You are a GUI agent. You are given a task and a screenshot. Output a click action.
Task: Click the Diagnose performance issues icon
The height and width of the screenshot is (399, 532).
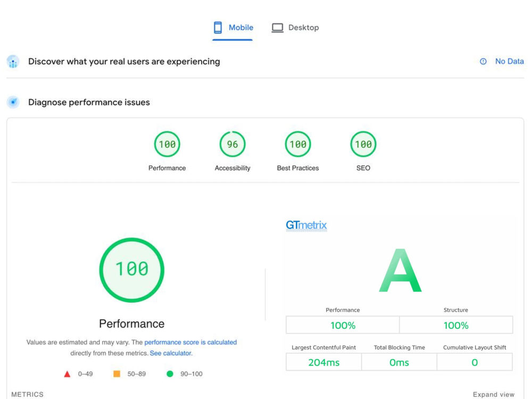(x=13, y=102)
